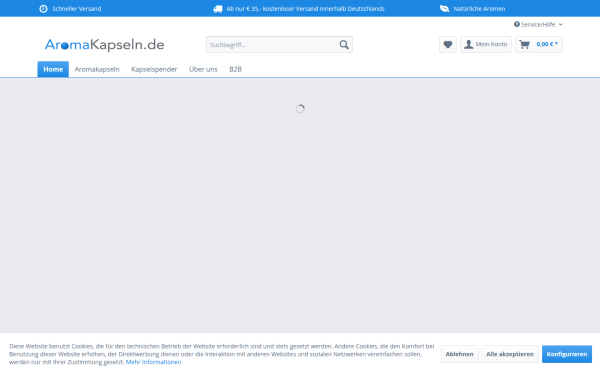Click the leaf icon beside Natürliche Aromen
Screen dimensions: 600x375
pos(444,8)
